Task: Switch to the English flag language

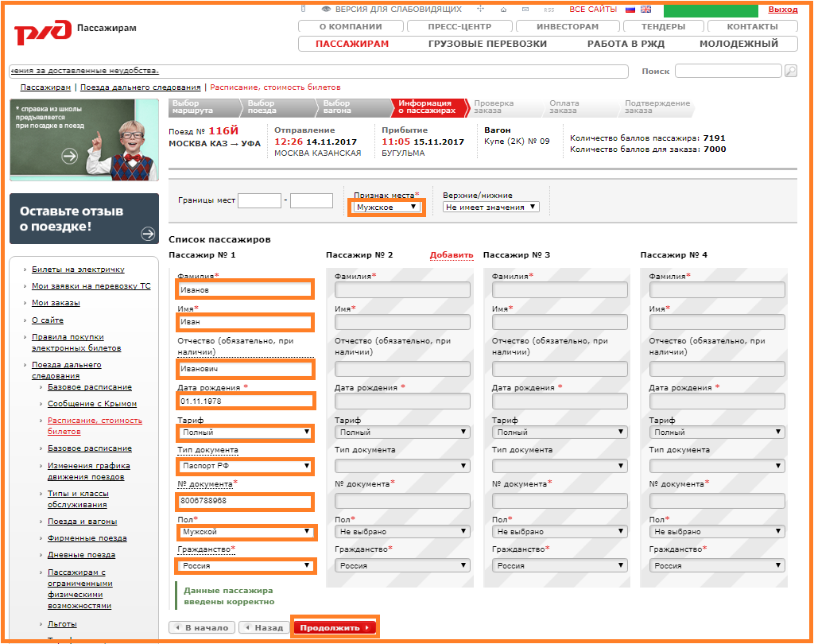Action: pyautogui.click(x=645, y=10)
